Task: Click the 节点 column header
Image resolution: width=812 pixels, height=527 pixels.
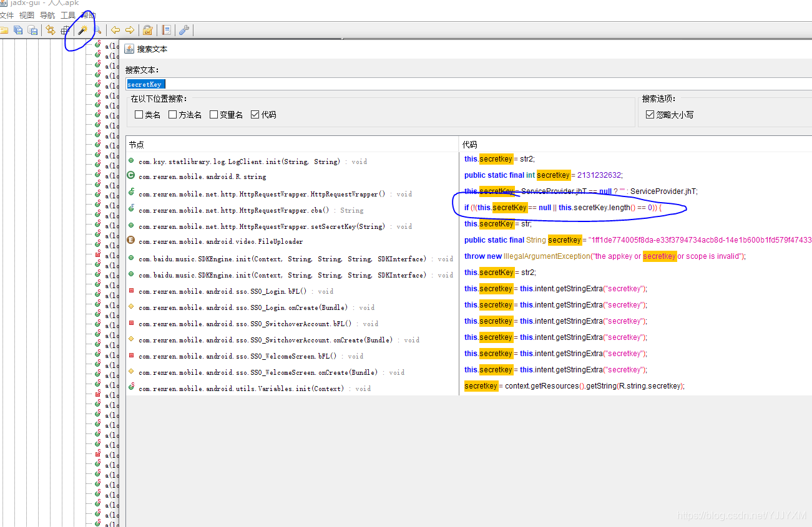Action: pos(292,145)
